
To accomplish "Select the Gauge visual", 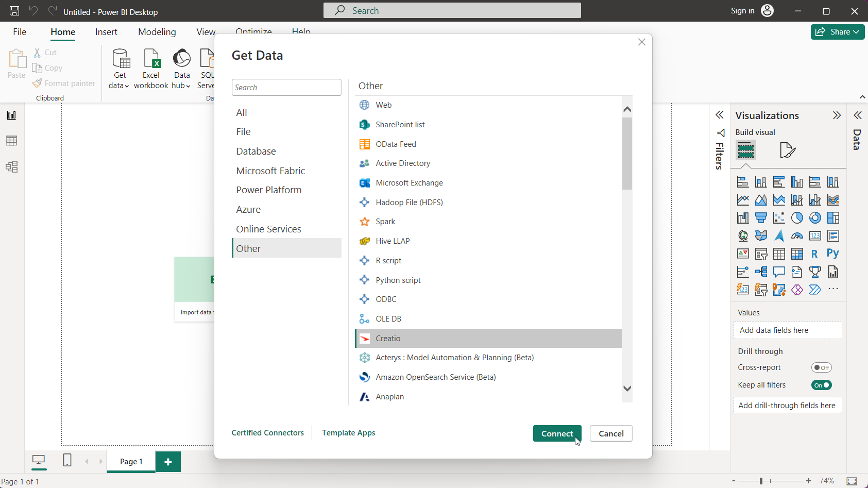I will 797,236.
